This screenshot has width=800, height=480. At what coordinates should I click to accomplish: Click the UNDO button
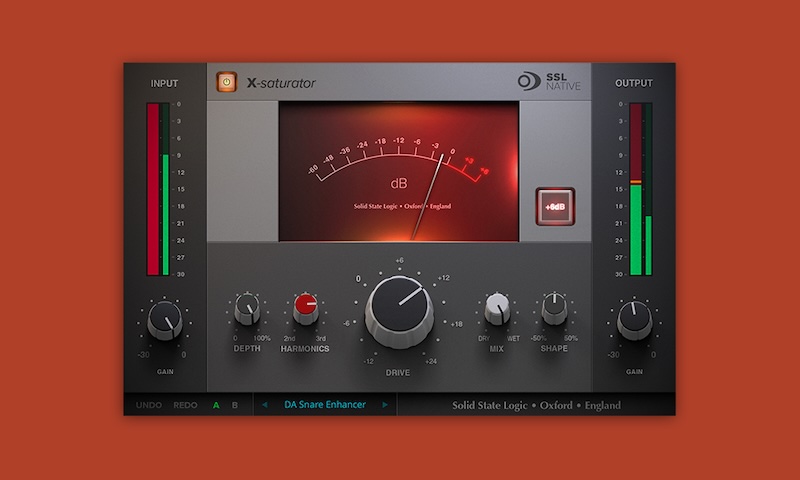pos(149,405)
